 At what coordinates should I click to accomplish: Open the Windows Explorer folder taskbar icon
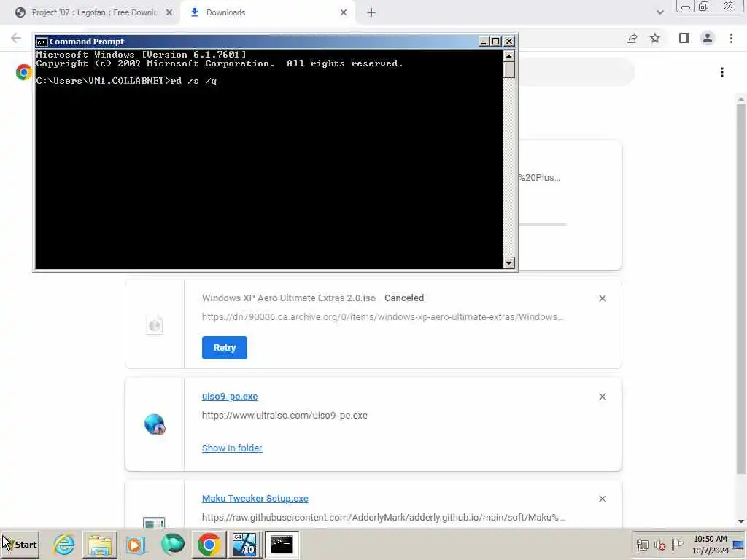coord(99,544)
